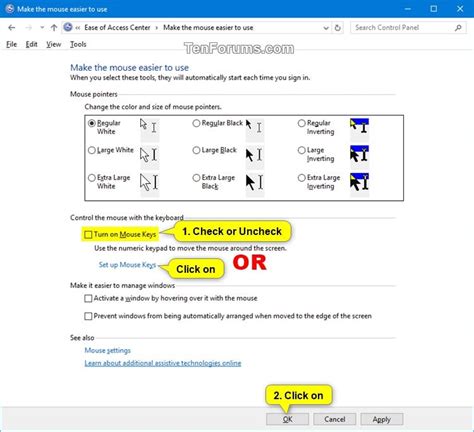
Task: Select the Regular Black pointer option
Action: [x=196, y=123]
